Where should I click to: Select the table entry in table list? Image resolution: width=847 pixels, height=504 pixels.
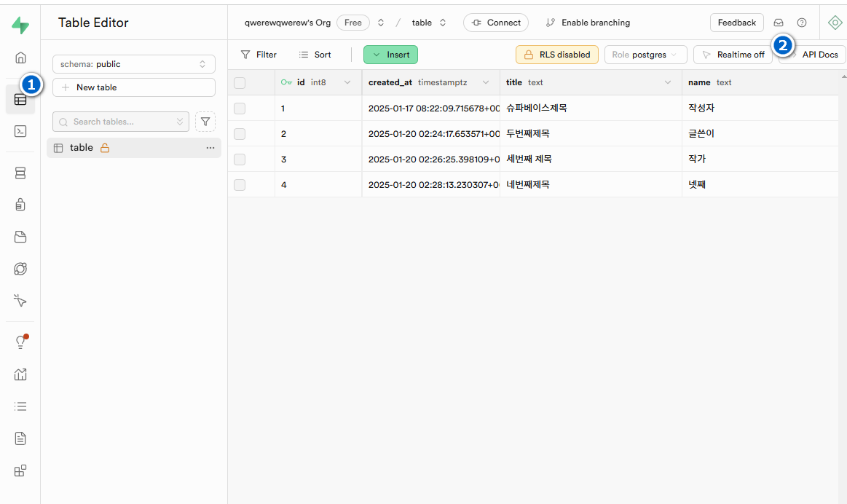(x=82, y=148)
